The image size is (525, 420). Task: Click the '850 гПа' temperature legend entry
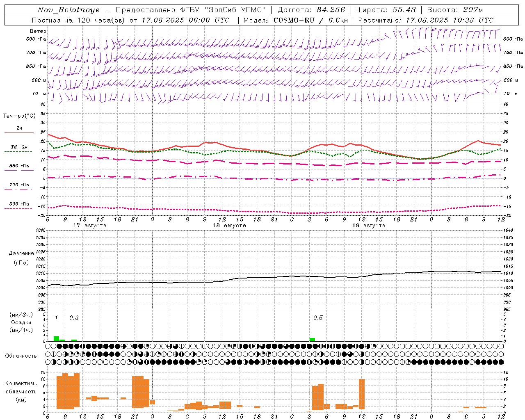(19, 166)
